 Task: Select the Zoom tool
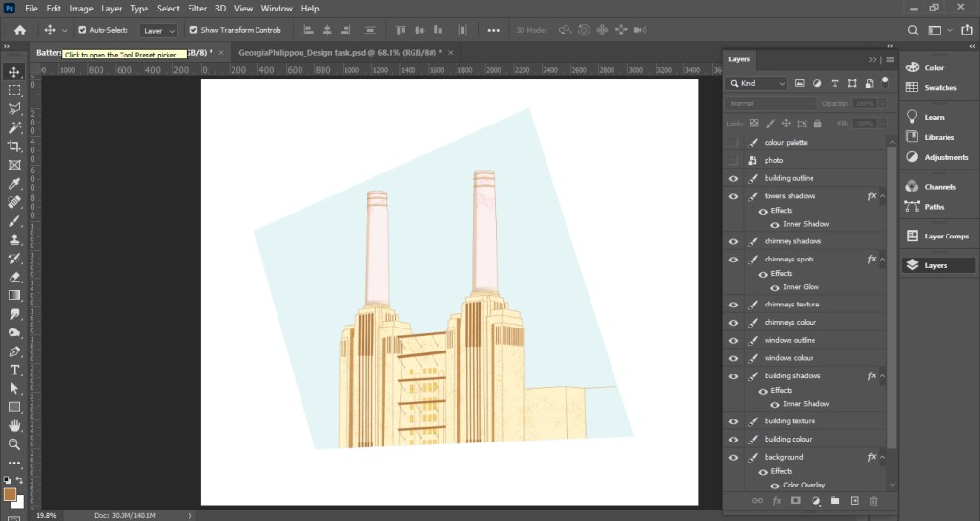[14, 444]
